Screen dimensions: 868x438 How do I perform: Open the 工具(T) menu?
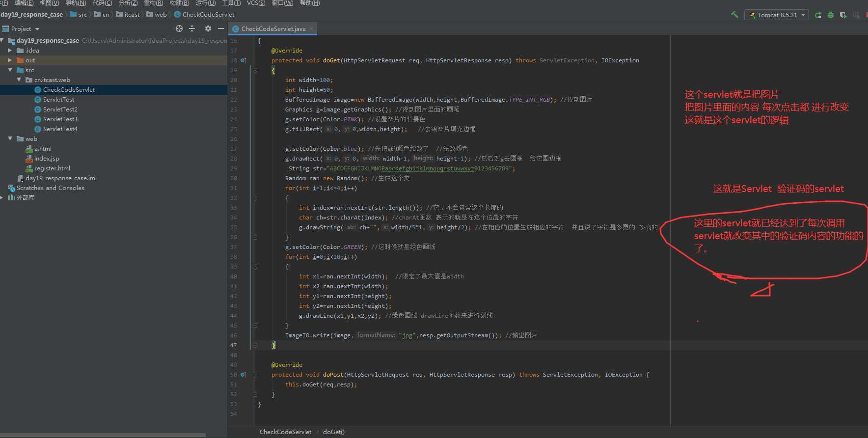[231, 3]
